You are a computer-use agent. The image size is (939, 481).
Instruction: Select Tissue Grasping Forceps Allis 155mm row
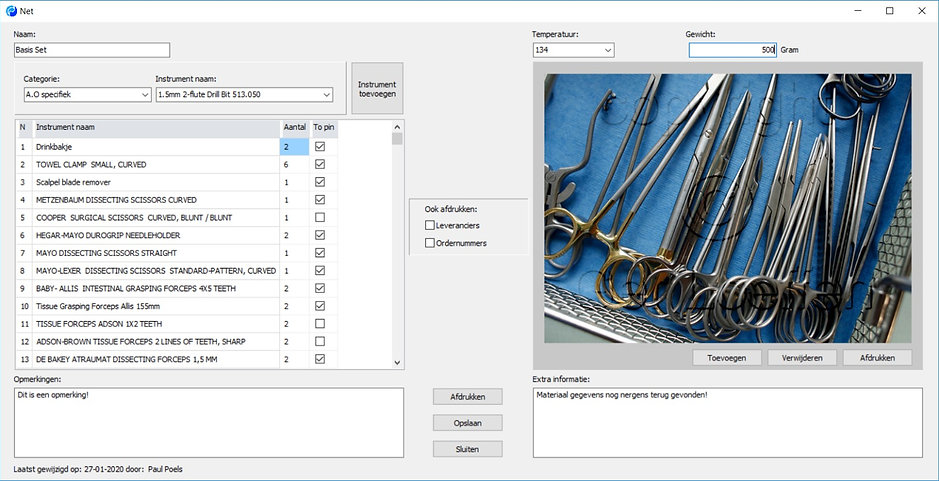point(156,306)
